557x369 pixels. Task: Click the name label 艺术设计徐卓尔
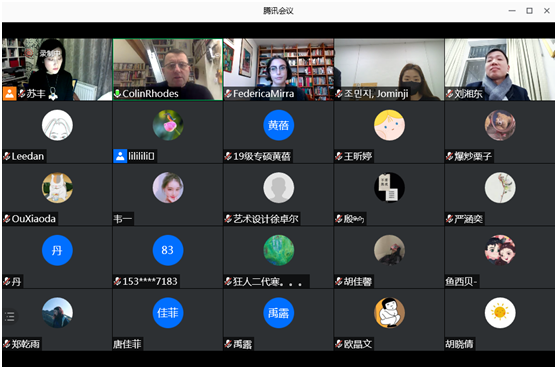(x=266, y=219)
